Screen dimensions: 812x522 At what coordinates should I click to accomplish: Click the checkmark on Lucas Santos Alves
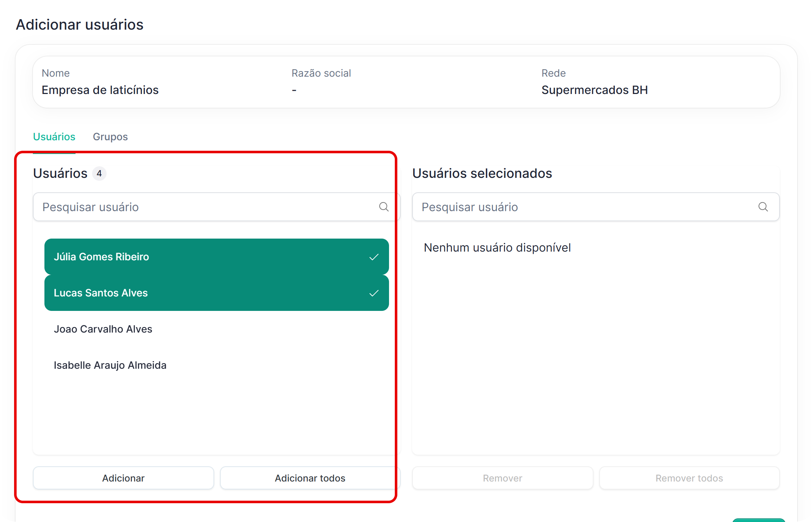pyautogui.click(x=374, y=293)
